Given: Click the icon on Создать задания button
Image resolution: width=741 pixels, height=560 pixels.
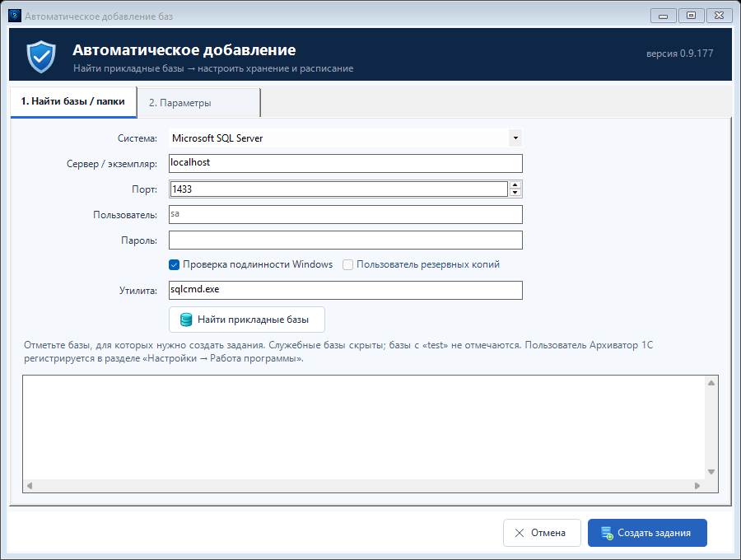Looking at the screenshot, I should click(607, 533).
